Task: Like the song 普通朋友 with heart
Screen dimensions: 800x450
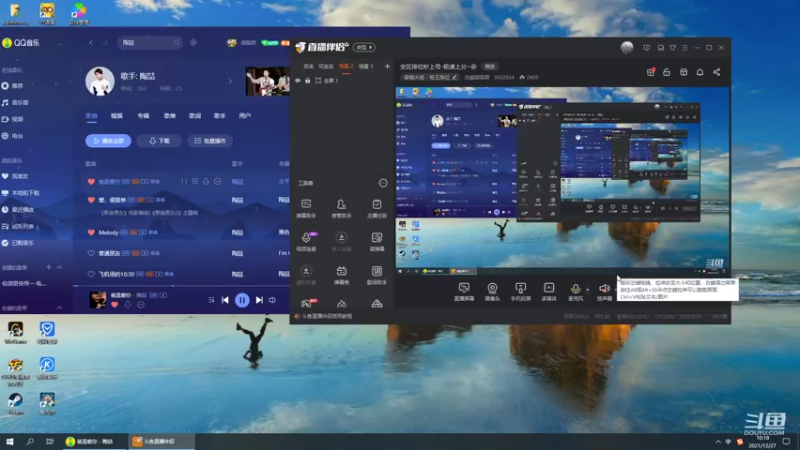Action: 91,253
